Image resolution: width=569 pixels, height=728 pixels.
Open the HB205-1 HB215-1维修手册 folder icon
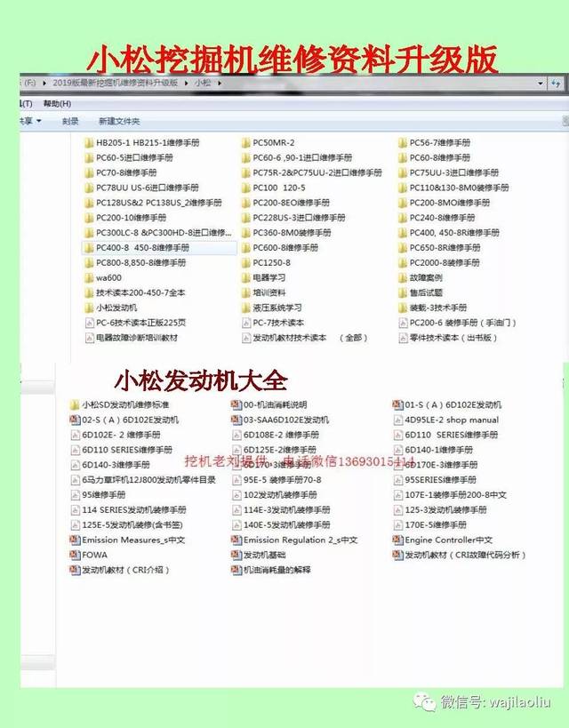(x=89, y=142)
